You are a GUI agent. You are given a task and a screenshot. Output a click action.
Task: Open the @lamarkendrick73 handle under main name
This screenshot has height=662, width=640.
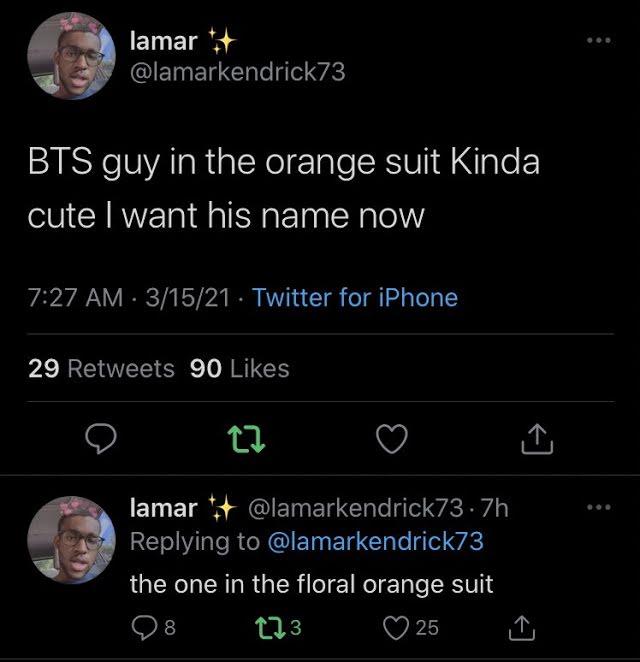[x=238, y=72]
